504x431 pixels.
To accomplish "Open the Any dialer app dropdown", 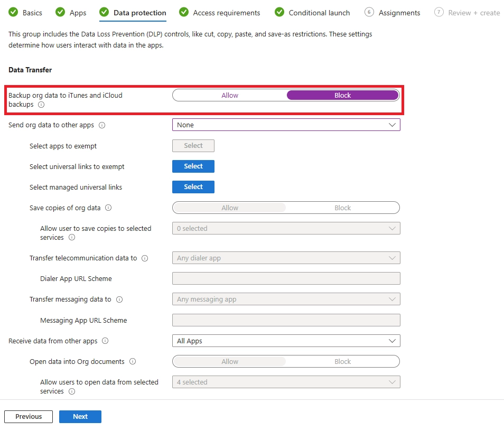I will pyautogui.click(x=286, y=258).
